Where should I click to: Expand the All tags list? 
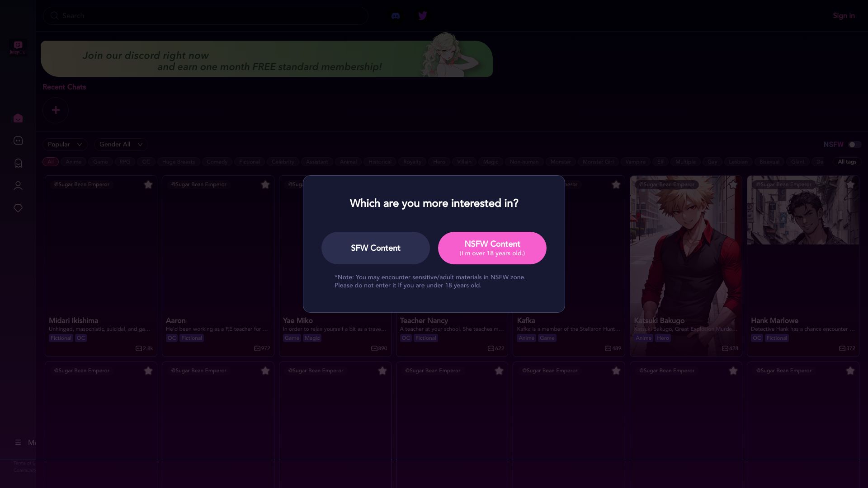click(847, 162)
